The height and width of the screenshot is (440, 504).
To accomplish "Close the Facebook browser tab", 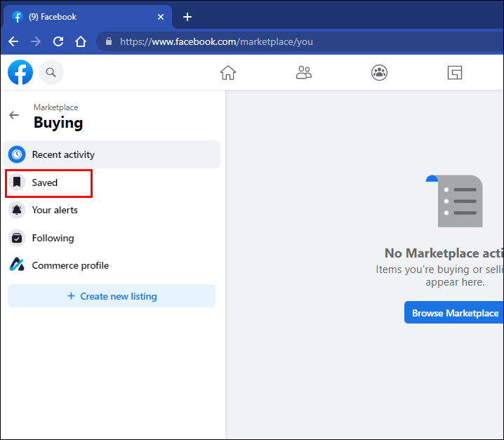I will point(161,17).
